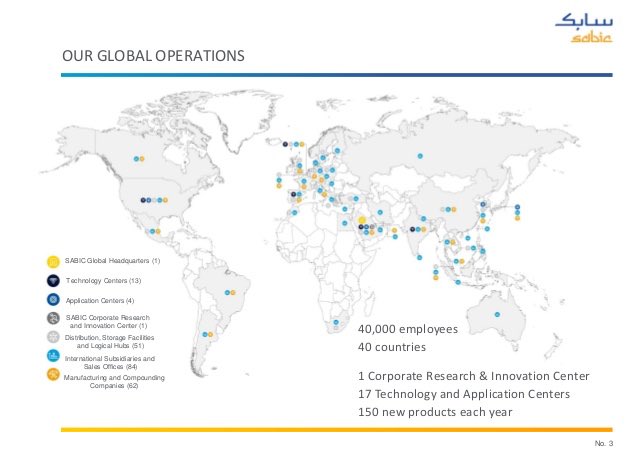Image resolution: width=638 pixels, height=456 pixels.
Task: Click the blue marker in Australia
Action: pos(497,314)
